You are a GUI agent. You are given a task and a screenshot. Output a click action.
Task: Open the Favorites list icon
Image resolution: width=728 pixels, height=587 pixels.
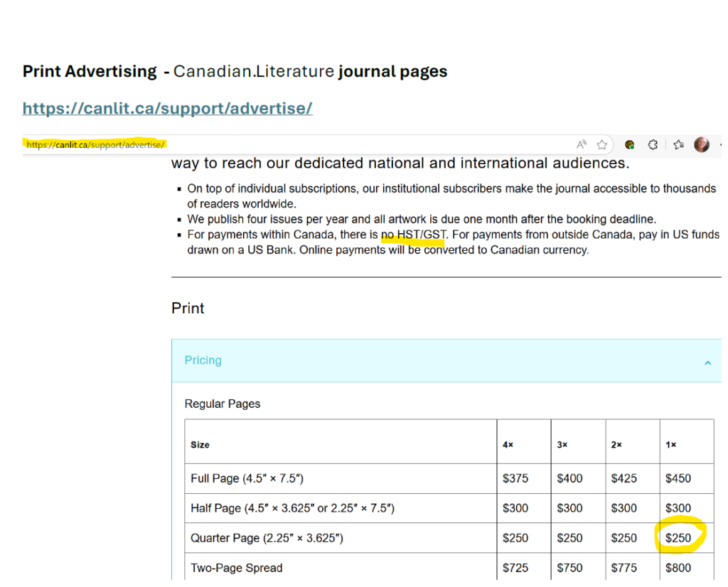[x=678, y=145]
